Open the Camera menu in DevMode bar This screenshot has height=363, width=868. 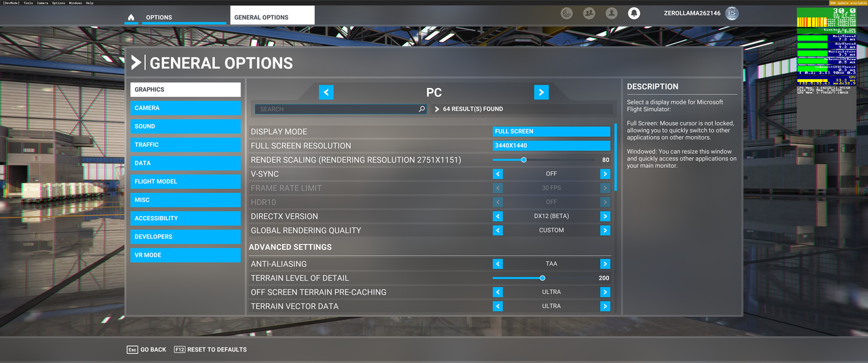click(x=42, y=3)
